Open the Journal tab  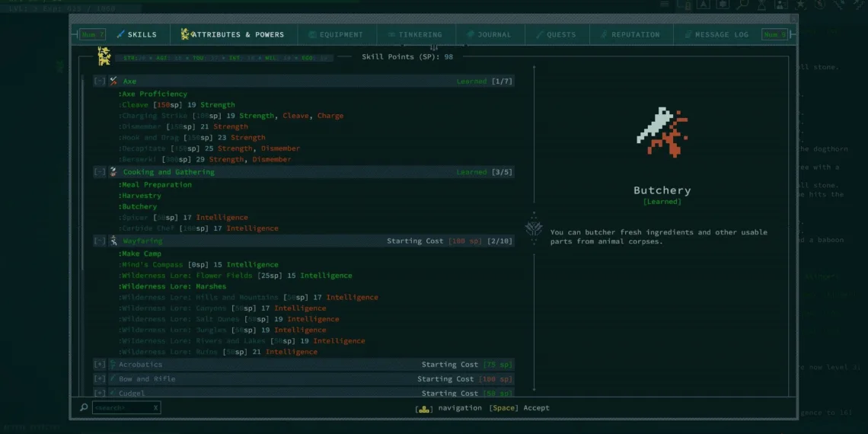click(490, 34)
